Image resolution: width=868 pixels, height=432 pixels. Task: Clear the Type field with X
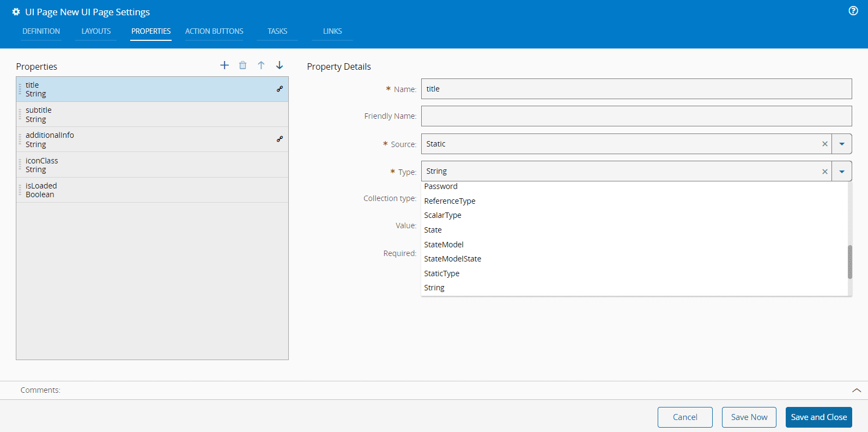point(825,172)
